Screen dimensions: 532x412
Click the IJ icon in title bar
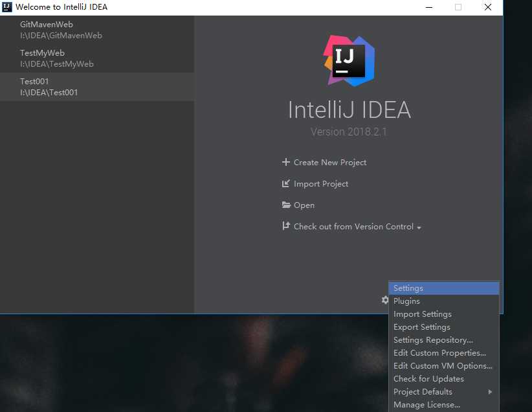coord(6,6)
